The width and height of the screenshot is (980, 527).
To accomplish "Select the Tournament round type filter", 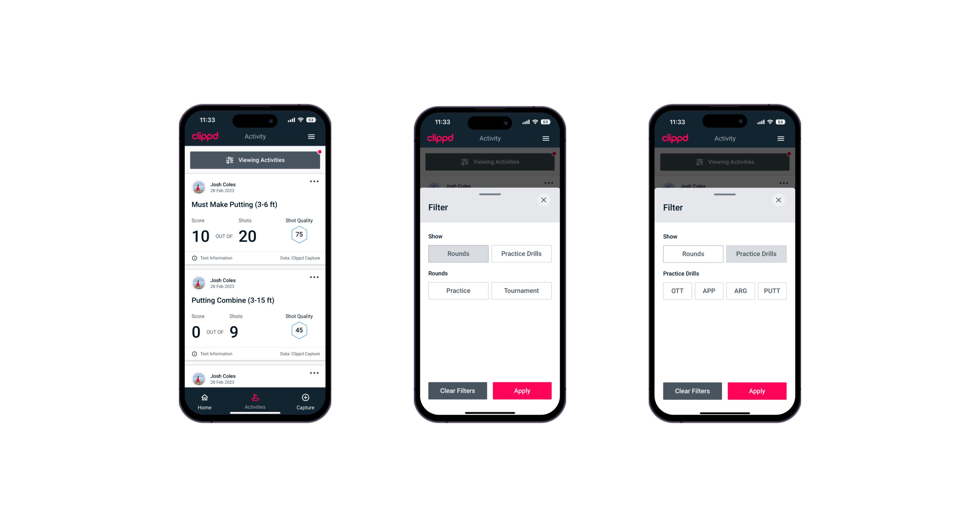I will click(520, 290).
